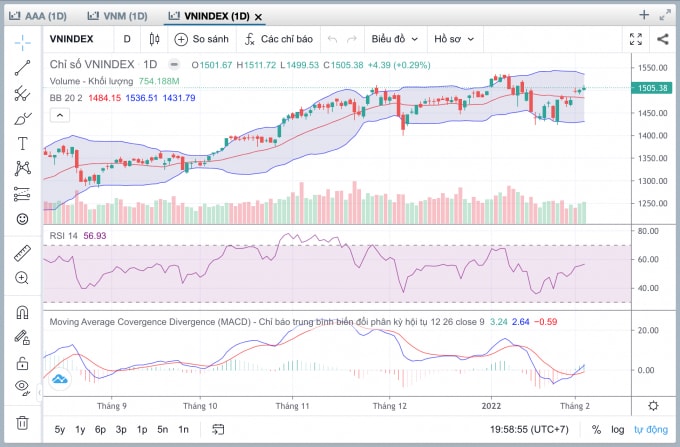This screenshot has height=447, width=680.
Task: Select the brush drawing tool
Action: point(23,118)
